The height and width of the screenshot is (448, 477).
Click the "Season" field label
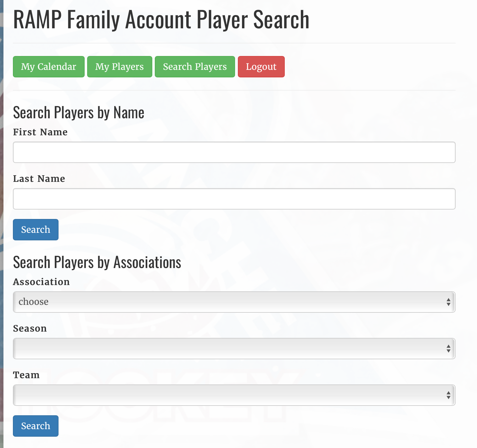click(x=30, y=328)
